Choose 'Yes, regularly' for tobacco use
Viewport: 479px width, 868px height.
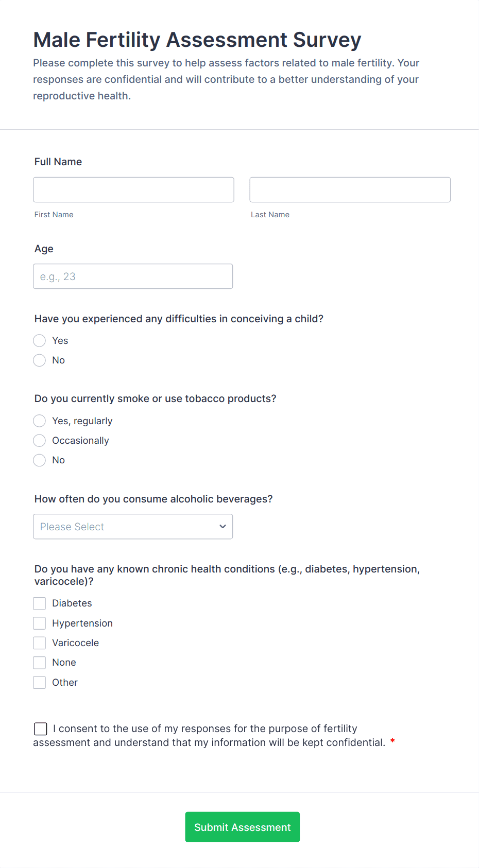click(40, 421)
